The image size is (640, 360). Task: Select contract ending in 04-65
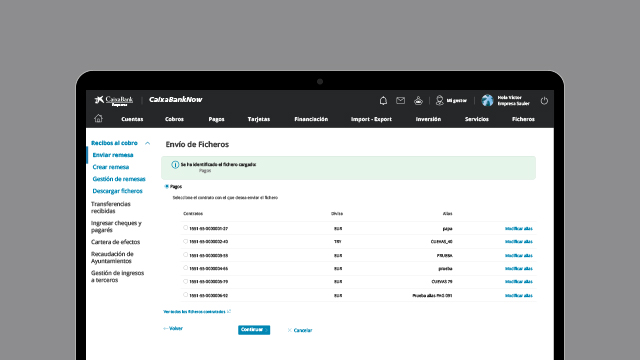(185, 268)
